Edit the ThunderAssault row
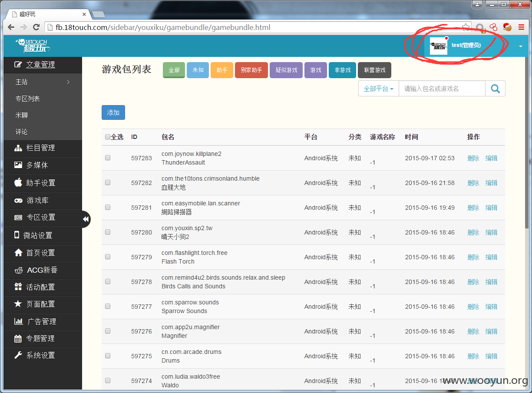Viewport: 532px width, 393px height. coord(491,158)
